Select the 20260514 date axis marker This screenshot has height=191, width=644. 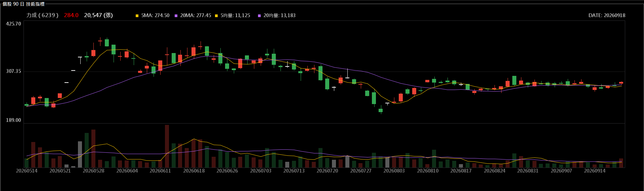click(27, 171)
